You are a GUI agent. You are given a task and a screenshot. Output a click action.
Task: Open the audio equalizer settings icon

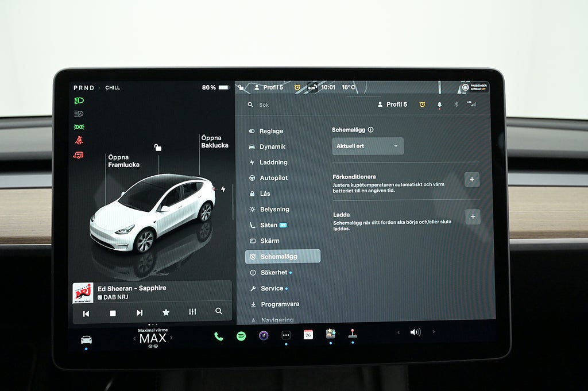192,312
